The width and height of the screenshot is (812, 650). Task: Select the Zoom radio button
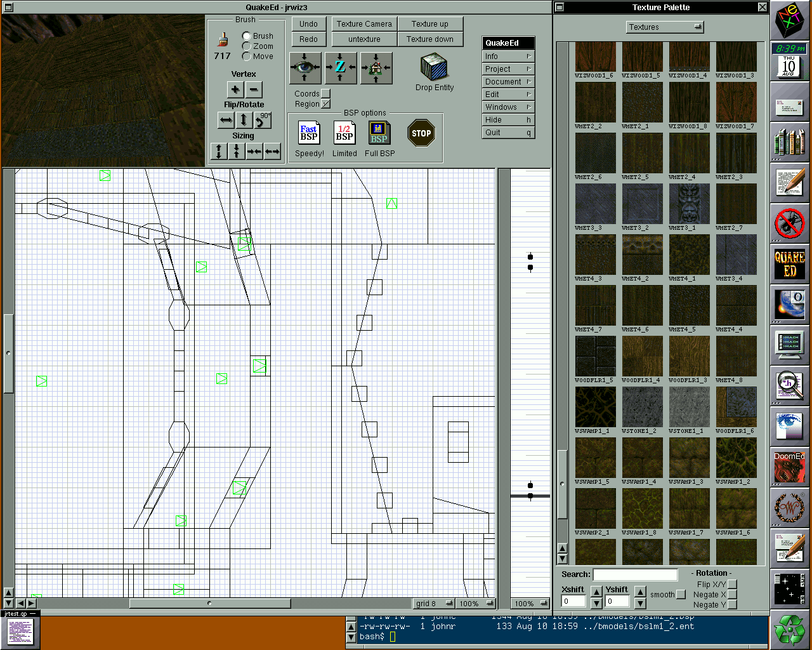tap(247, 46)
